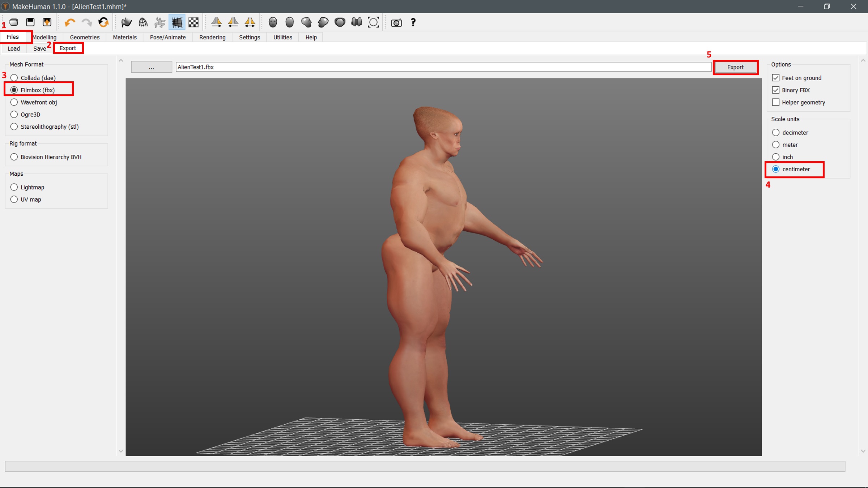Click the AlienTest1.fbx filename field
868x488 pixels.
443,67
